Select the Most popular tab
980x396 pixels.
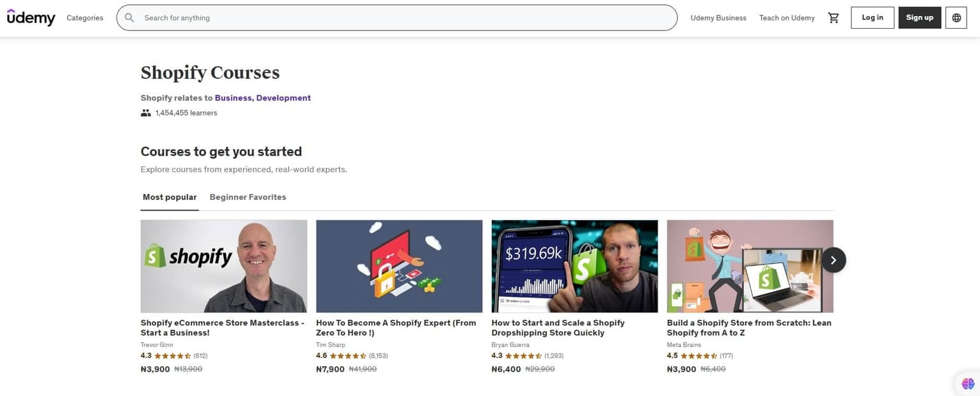click(x=169, y=197)
